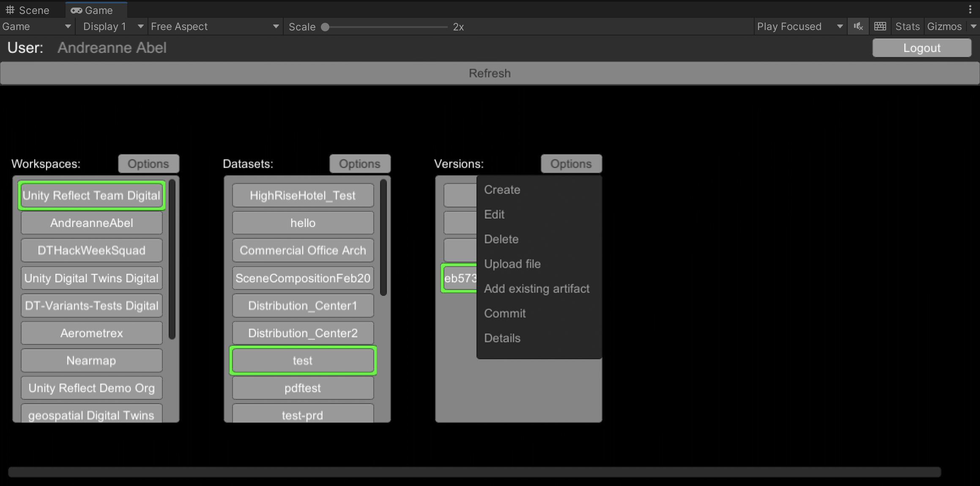Open the Play Focused dropdown

(x=799, y=27)
